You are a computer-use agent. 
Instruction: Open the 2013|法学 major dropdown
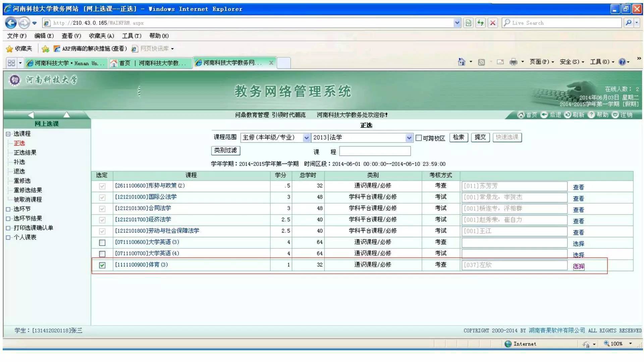(x=409, y=137)
